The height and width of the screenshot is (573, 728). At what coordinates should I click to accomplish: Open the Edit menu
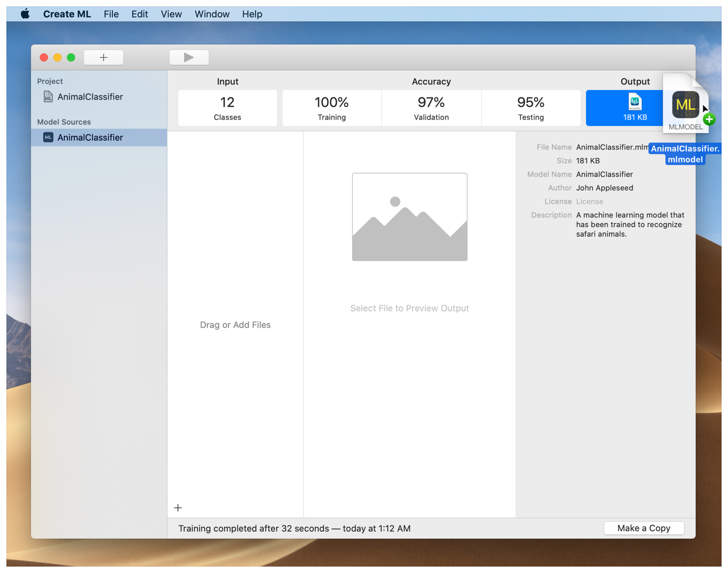coord(140,14)
